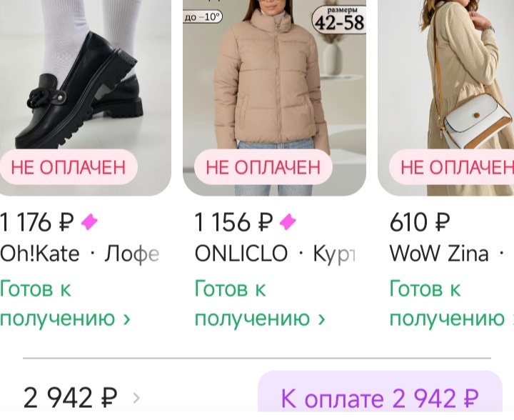The image size is (514, 420).
Task: Tap the pink ticket icon beside 1 176 ₽
Action: [x=89, y=222]
